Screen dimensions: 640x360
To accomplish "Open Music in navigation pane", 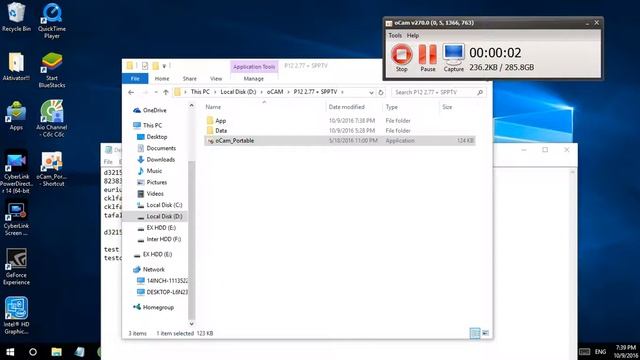I will pyautogui.click(x=149, y=171).
